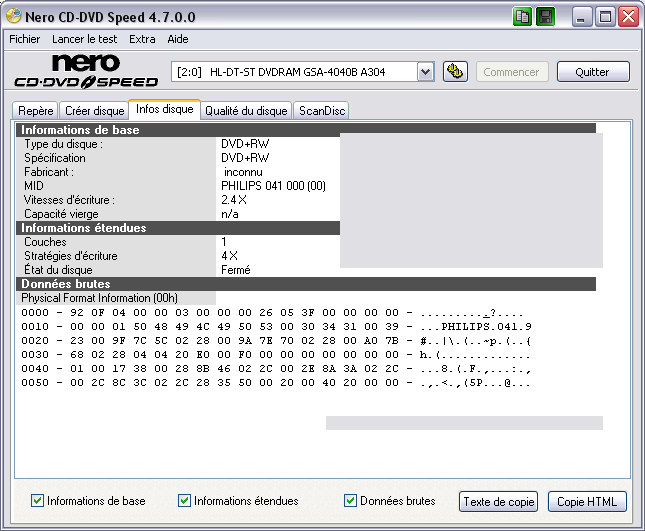Click the Texte de copie button

pyautogui.click(x=499, y=501)
